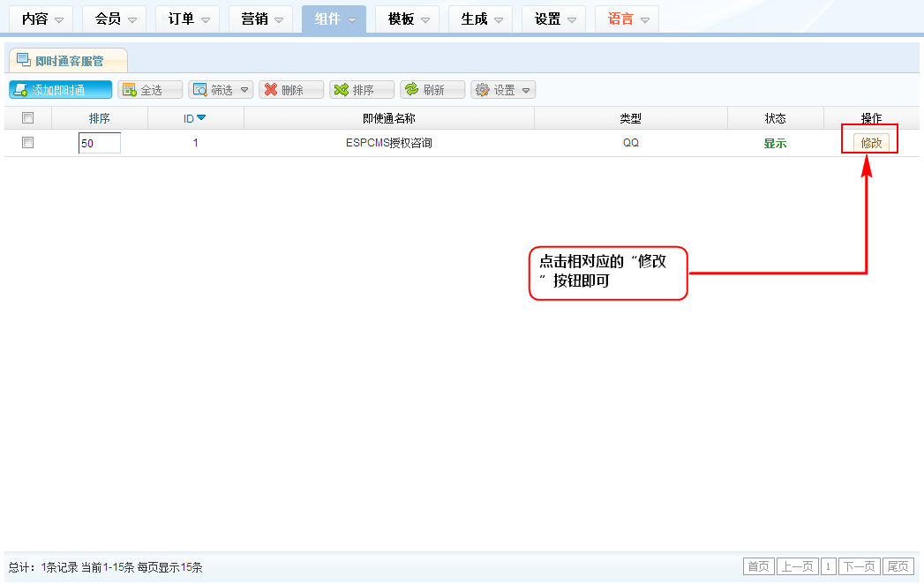
Task: Expand the 组件 top menu
Action: 334,19
